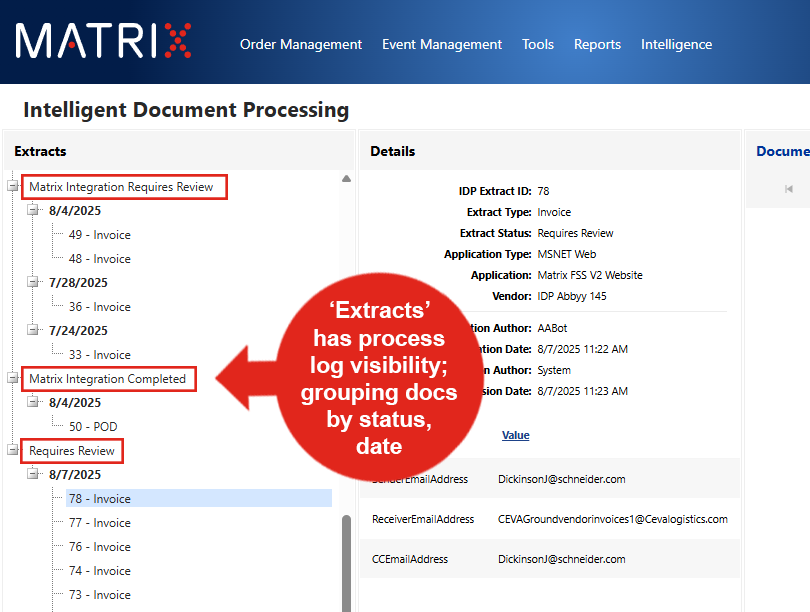Image resolution: width=810 pixels, height=612 pixels.
Task: Click the Extract Type value Invoice
Action: [x=554, y=212]
